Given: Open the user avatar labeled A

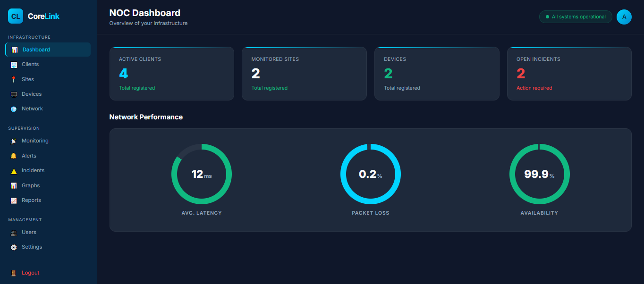Looking at the screenshot, I should 624,17.
